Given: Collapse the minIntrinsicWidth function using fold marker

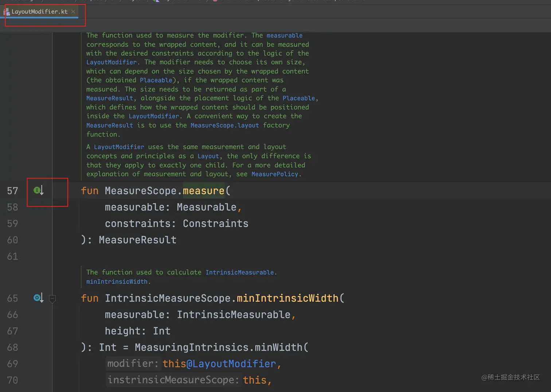Looking at the screenshot, I should (52, 299).
